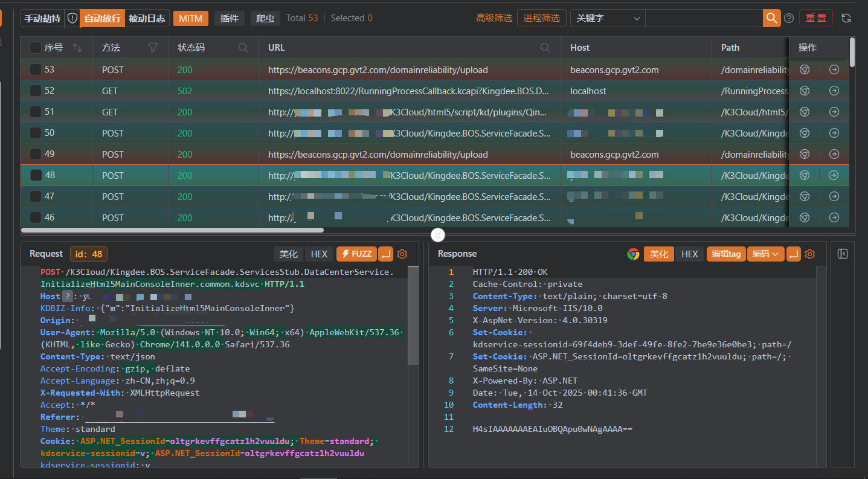Screen dimensions: 868x479
Task: Open the 关键字 search type dropdown
Action: (x=607, y=18)
